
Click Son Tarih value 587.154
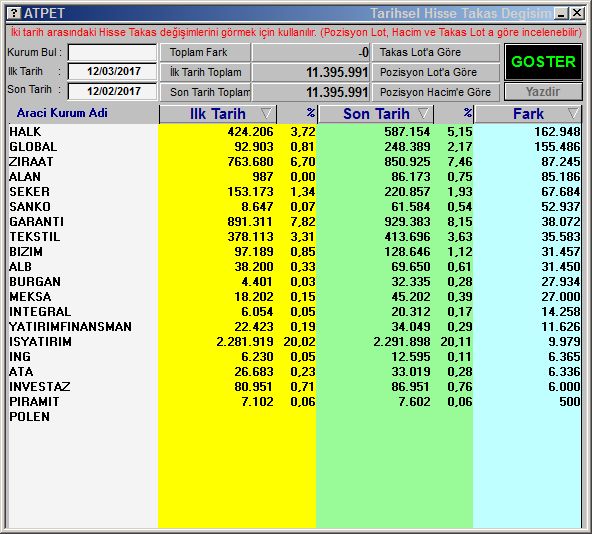pyautogui.click(x=407, y=132)
